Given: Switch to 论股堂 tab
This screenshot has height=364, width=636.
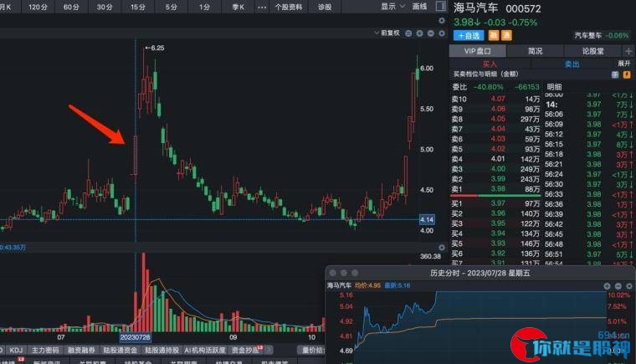Looking at the screenshot, I should 592,51.
